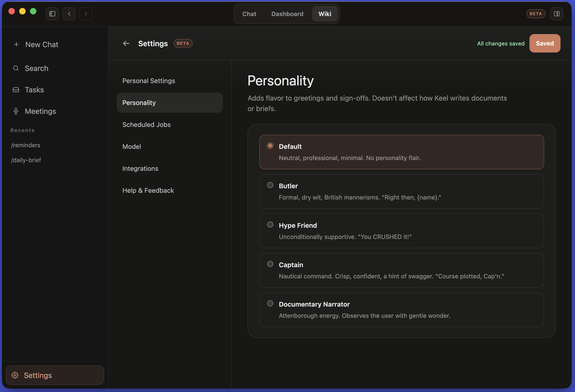Open Help & Feedback section

point(170,190)
